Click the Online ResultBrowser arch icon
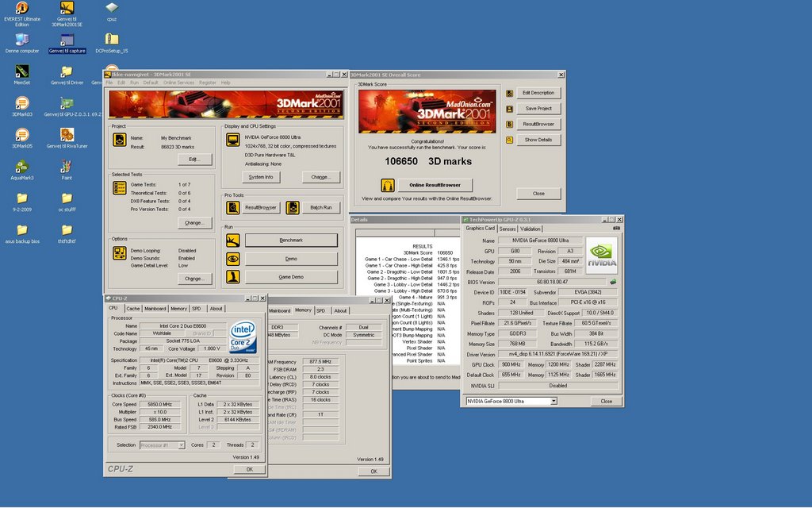Viewport: 812px width, 508px height. click(387, 185)
